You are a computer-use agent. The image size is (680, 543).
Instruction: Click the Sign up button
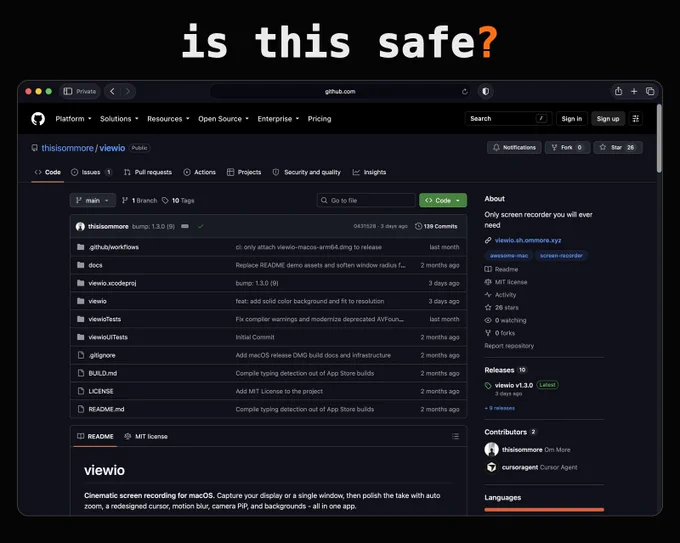[608, 119]
